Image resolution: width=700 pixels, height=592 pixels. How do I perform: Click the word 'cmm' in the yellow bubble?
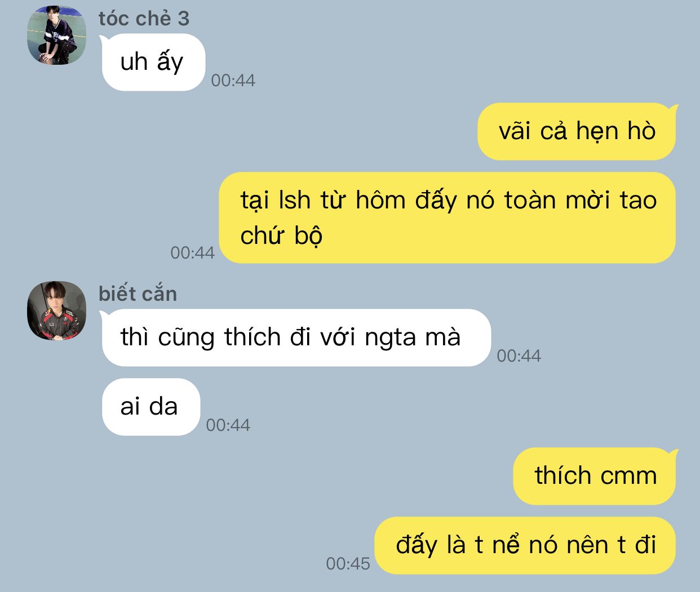pyautogui.click(x=628, y=477)
